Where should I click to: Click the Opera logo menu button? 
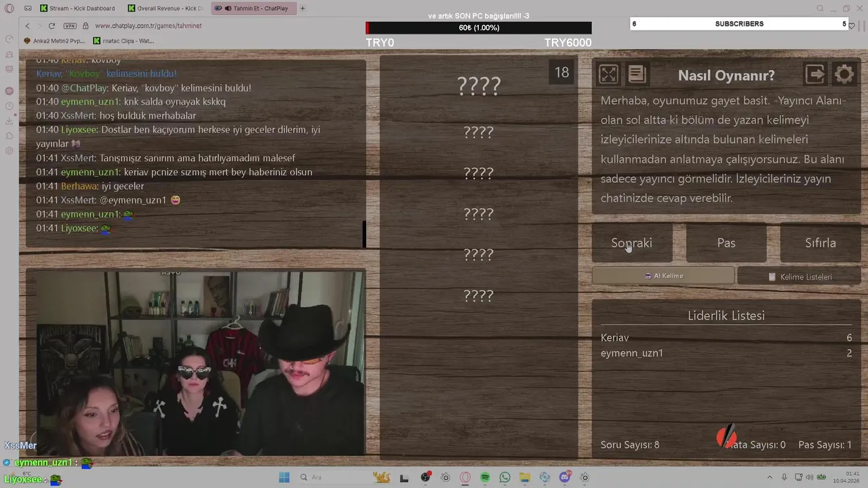pos(9,8)
